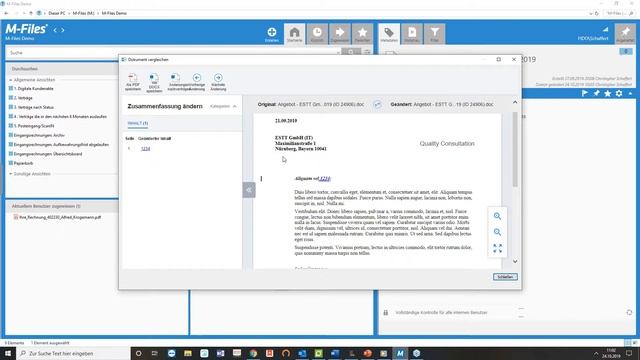Viewport: 640px width, 360px height.
Task: Click the Explorer window's address bar back arrow
Action: (6, 13)
